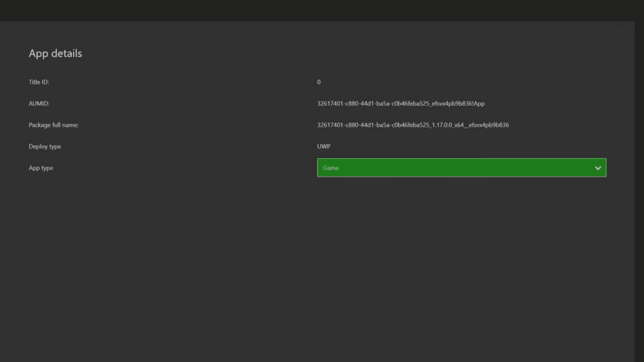Screen dimensions: 644x362
Task: Open the App type dropdown showing Game
Action: point(462,168)
